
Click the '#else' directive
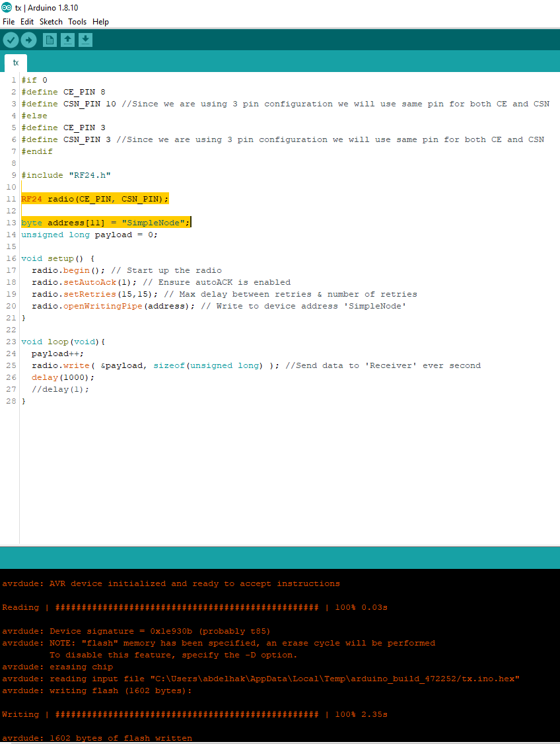pyautogui.click(x=34, y=116)
